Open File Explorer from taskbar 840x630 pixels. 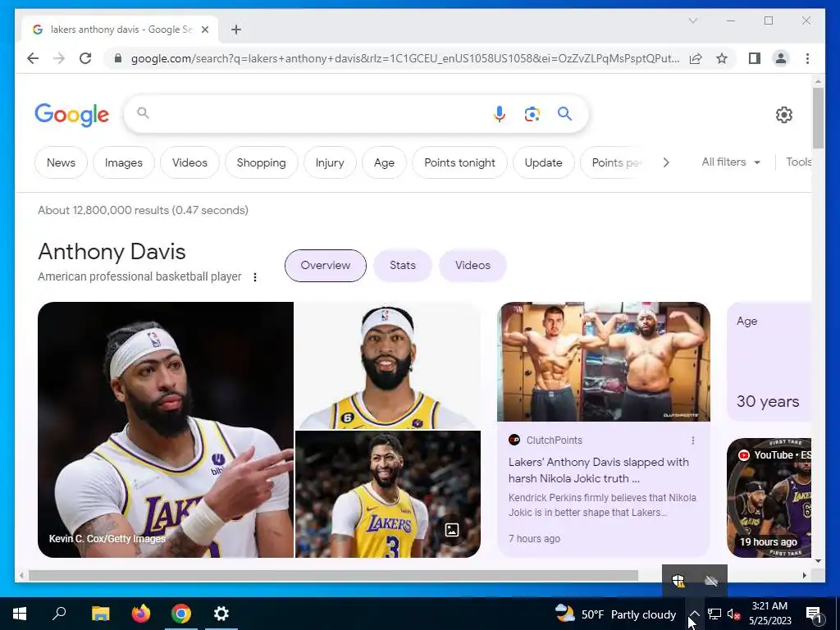click(100, 614)
